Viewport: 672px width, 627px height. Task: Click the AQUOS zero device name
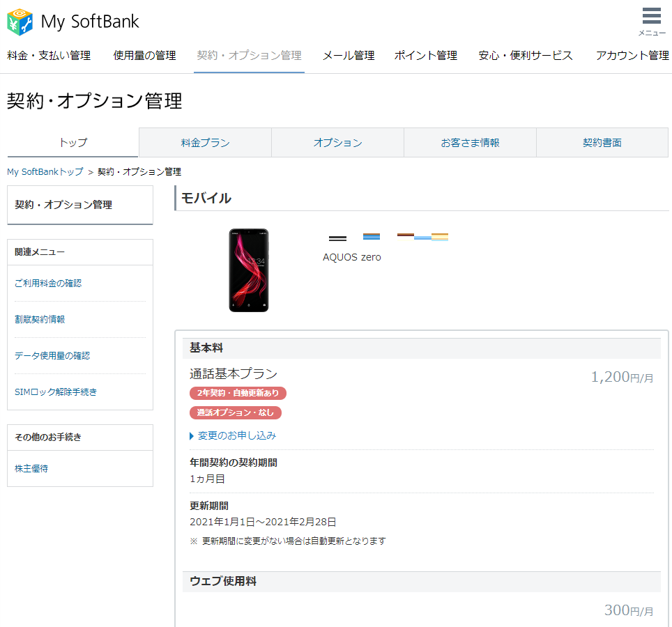pos(352,257)
